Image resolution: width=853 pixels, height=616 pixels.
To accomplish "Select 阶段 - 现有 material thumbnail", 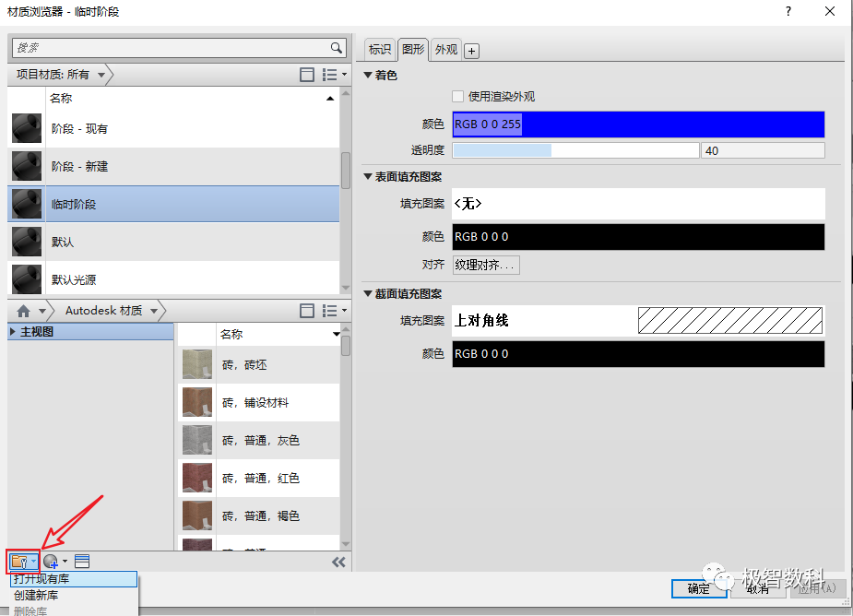I will 27,128.
